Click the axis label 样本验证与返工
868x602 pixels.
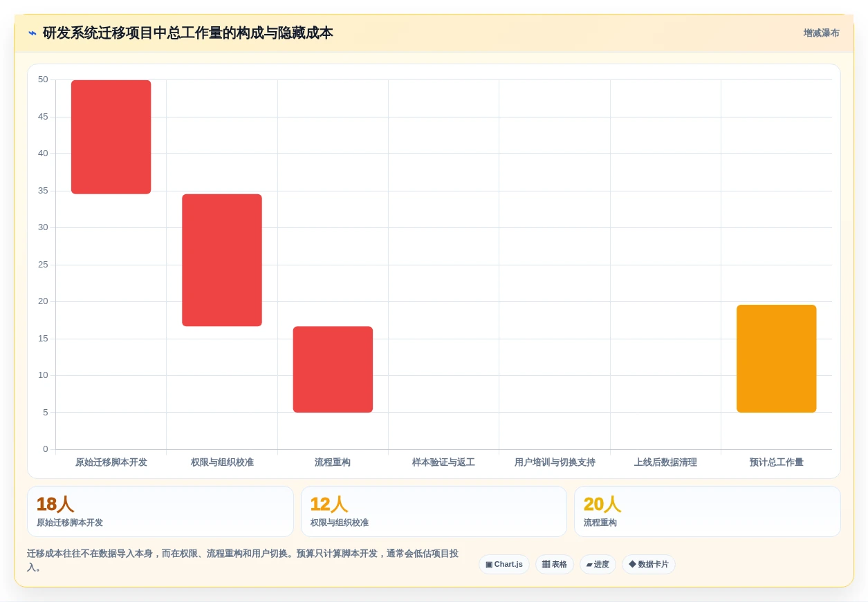443,462
